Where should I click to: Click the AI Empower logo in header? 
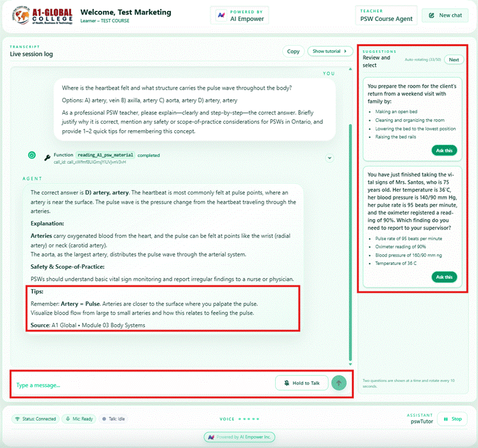221,16
